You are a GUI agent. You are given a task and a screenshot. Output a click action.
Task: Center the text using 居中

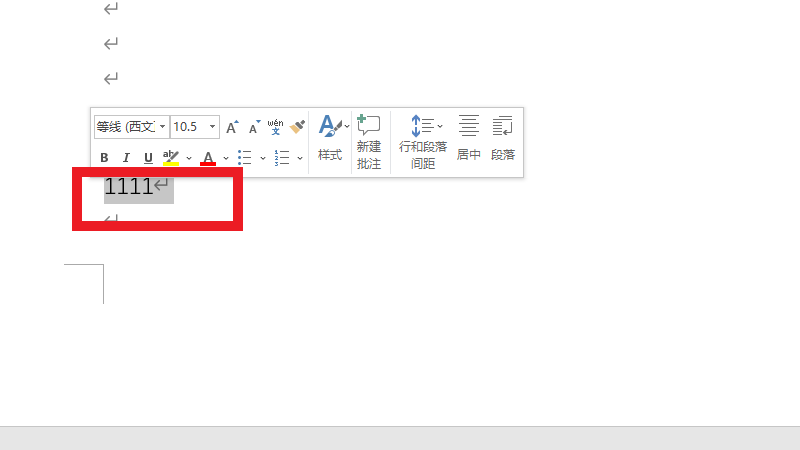tap(468, 138)
